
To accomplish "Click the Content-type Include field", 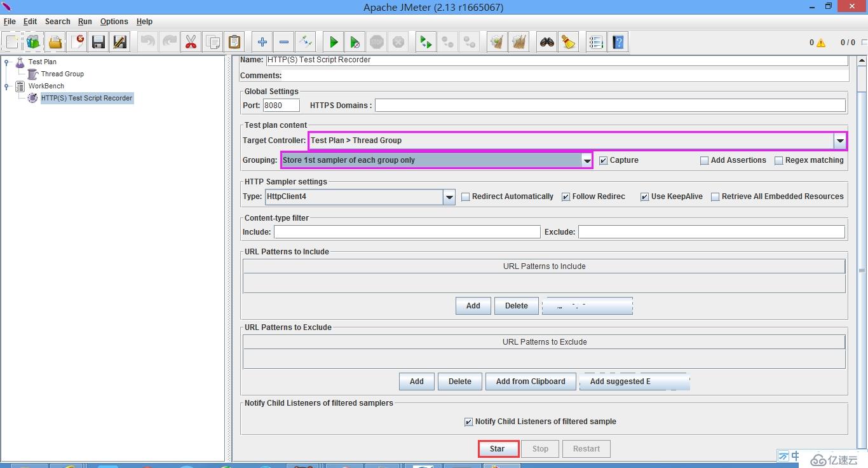I will click(x=407, y=232).
